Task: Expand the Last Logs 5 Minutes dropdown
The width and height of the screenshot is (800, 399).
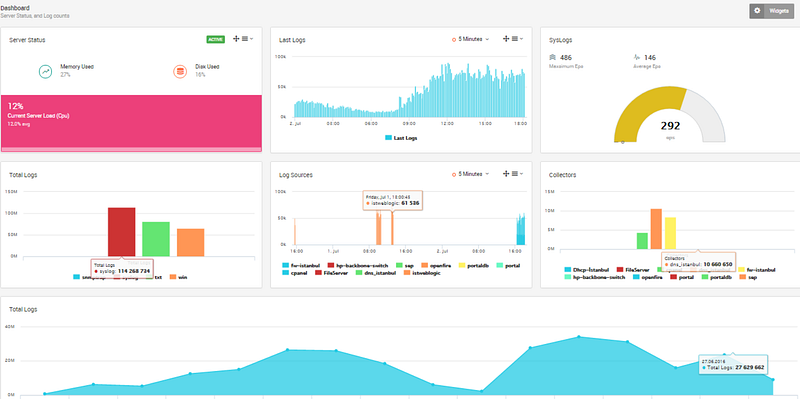Action: coord(470,39)
